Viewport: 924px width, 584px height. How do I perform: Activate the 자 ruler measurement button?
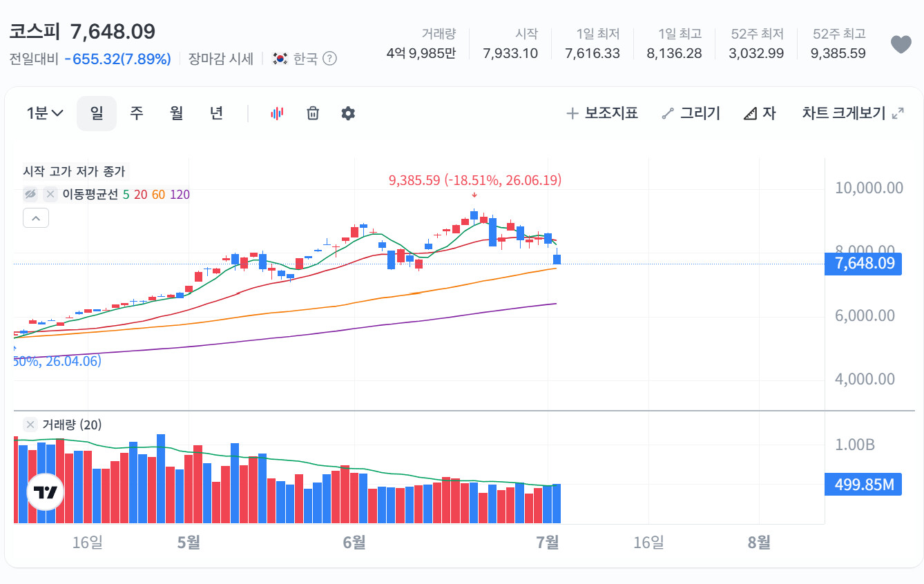tap(760, 113)
